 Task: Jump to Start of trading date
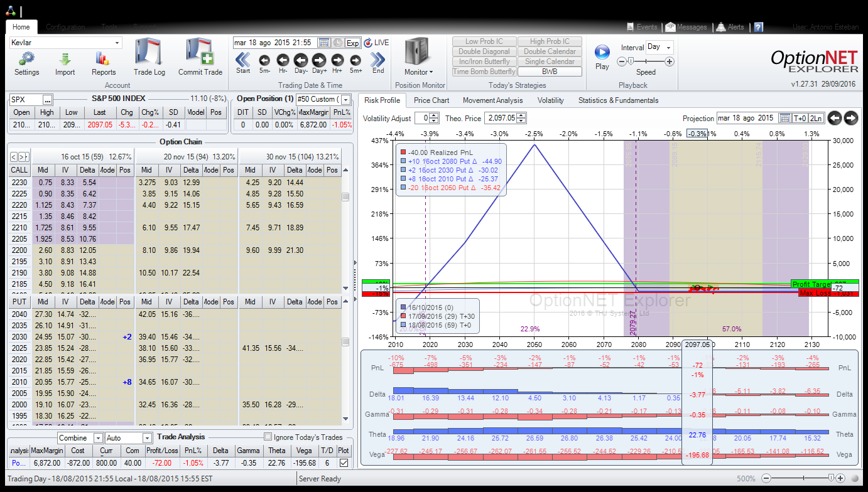[x=243, y=60]
